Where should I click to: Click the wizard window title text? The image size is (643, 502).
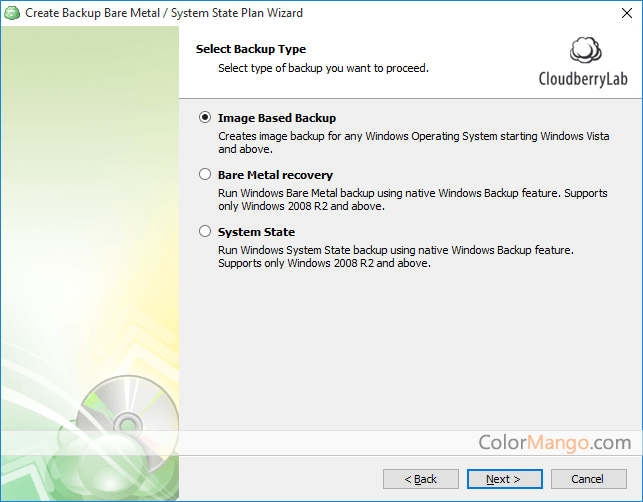(164, 13)
